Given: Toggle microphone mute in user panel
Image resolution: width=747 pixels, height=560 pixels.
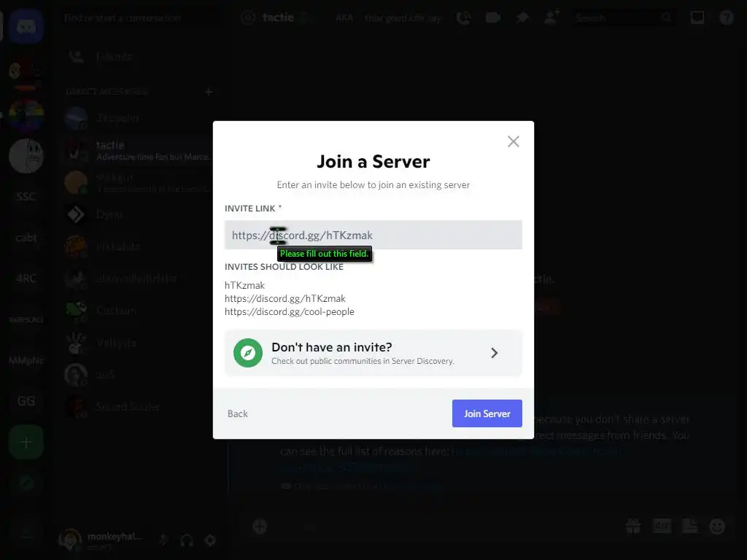Looking at the screenshot, I should pos(163,540).
